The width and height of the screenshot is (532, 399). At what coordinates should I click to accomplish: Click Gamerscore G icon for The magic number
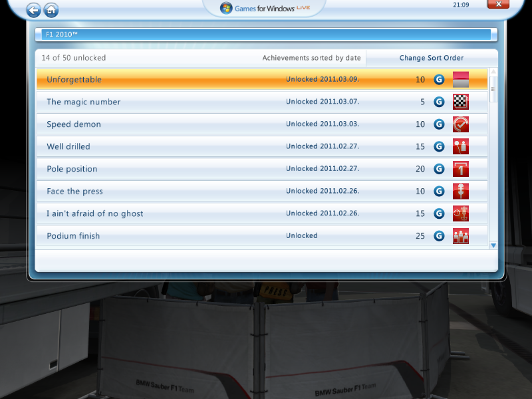click(439, 102)
